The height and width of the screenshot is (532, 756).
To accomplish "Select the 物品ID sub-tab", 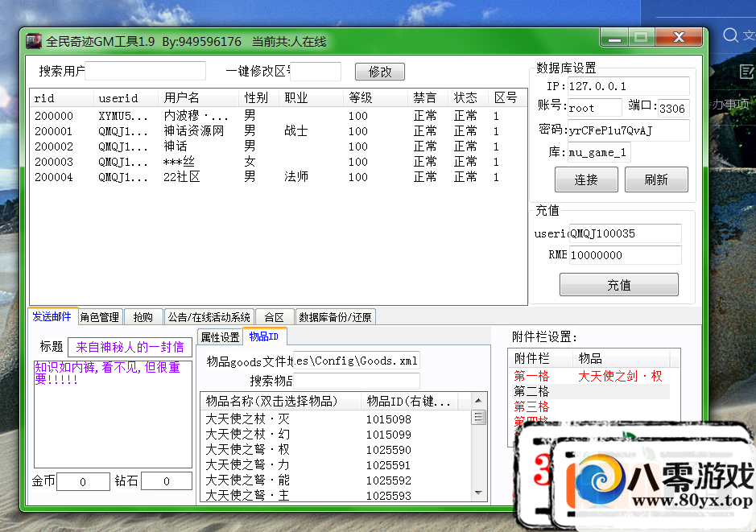I will [264, 336].
